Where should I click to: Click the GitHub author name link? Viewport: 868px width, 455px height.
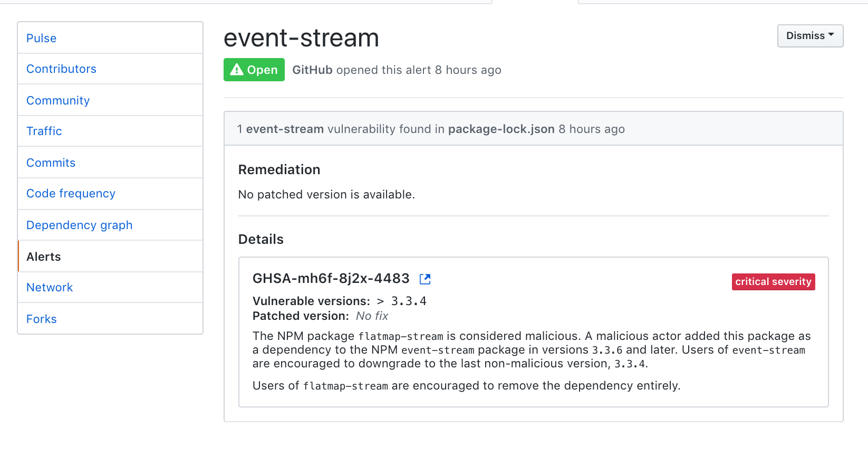tap(312, 70)
